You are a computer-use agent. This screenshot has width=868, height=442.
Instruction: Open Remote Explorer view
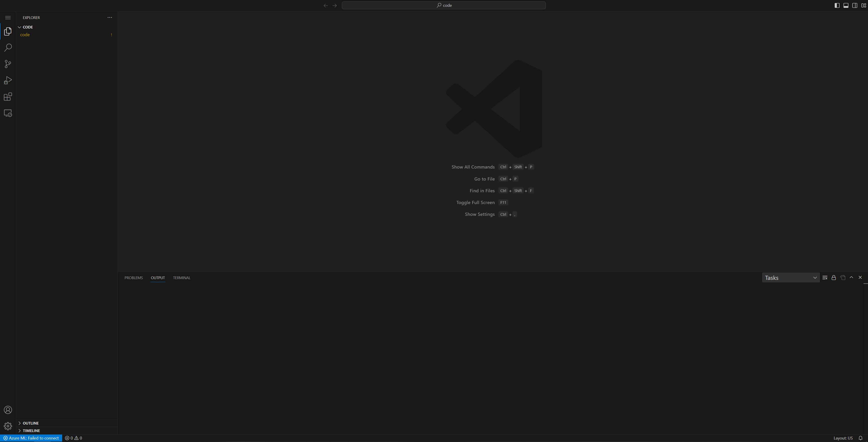pos(8,113)
